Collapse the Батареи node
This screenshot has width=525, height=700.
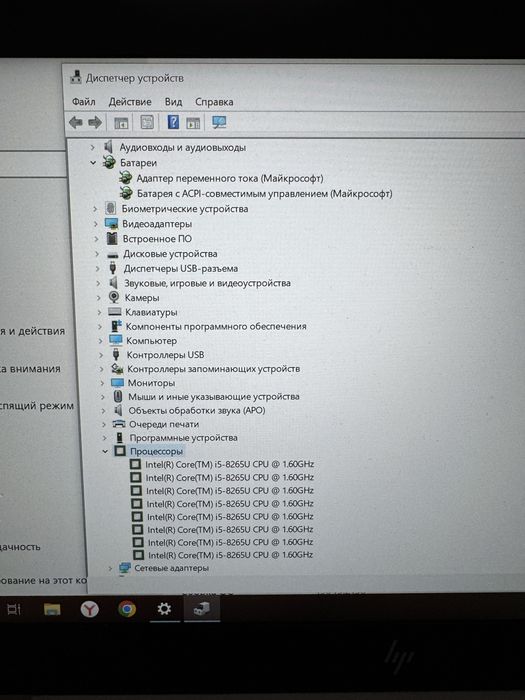(x=93, y=162)
